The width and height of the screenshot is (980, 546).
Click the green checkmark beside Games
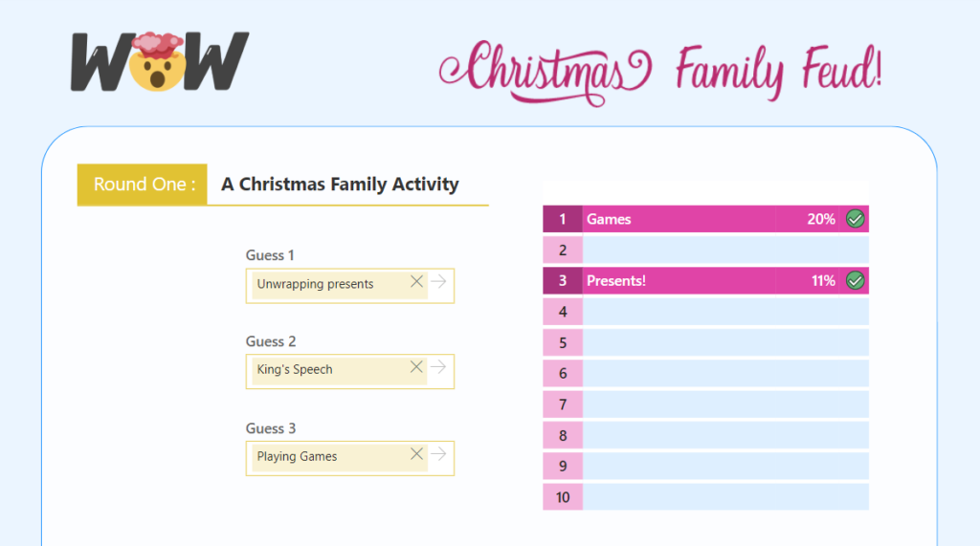tap(856, 219)
